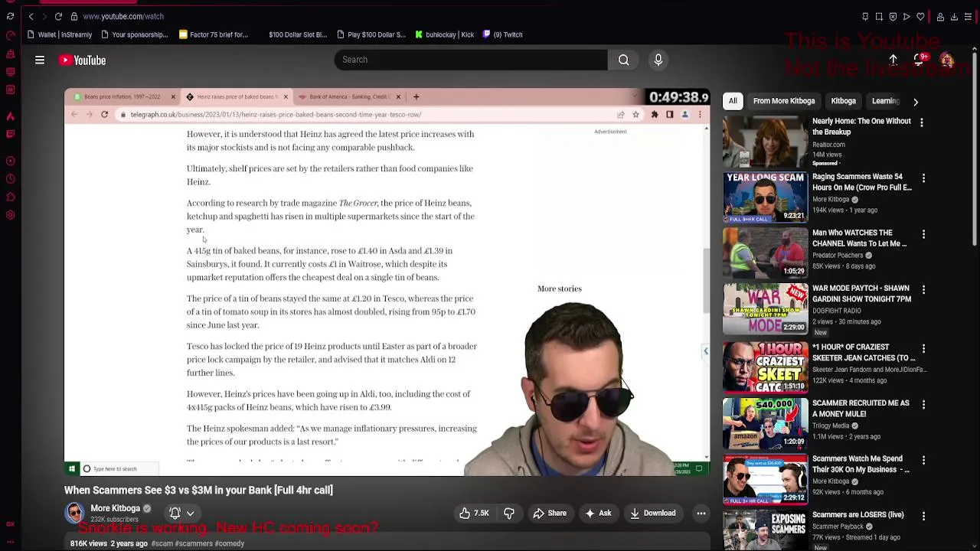Open options for the Scammers are LOSERS video

tap(923, 517)
